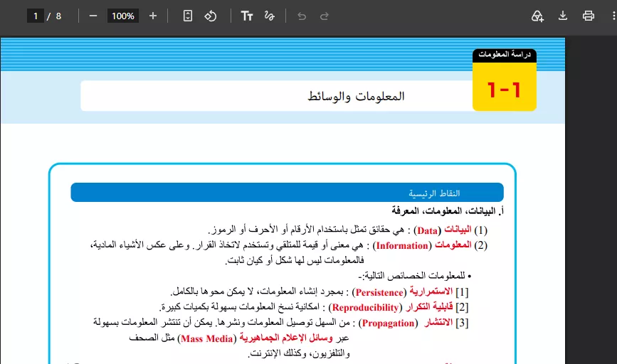Viewport: 617px width, 364px height.
Task: Click the red term قابلية التكرار
Action: click(x=429, y=306)
